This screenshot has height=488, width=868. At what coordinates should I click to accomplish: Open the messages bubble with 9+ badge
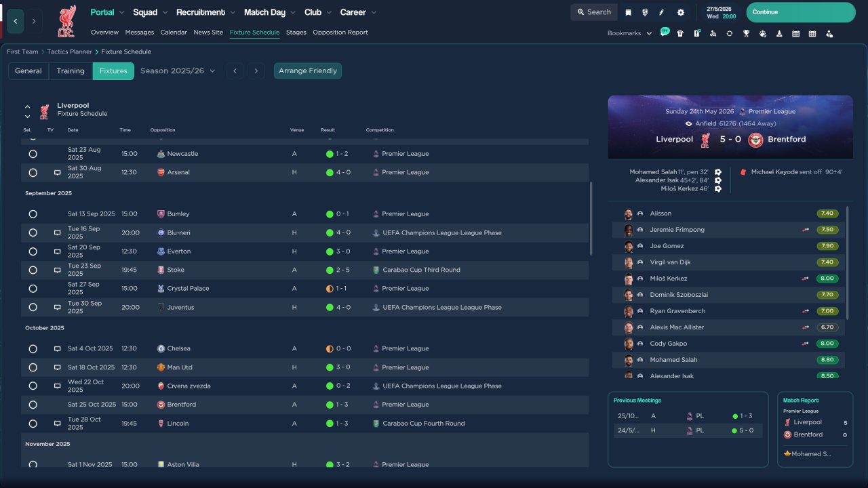(665, 33)
